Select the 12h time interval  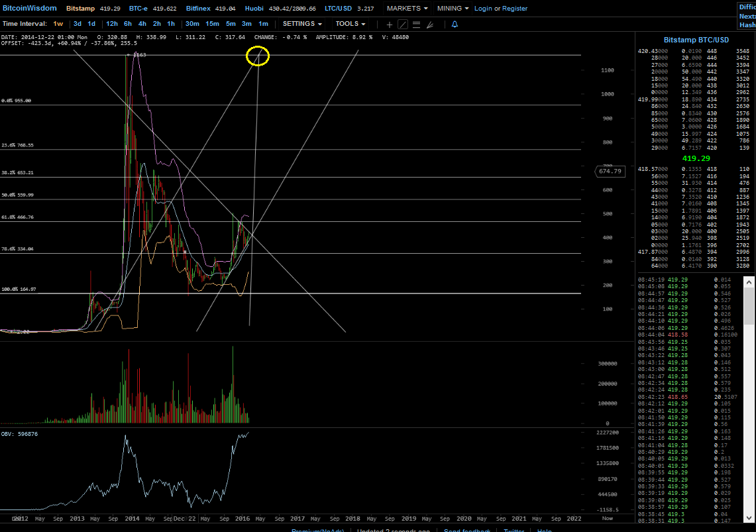pos(112,24)
